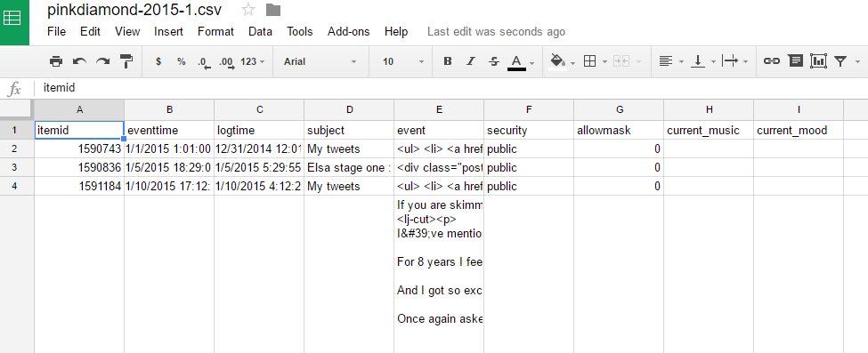Viewport: 868px width, 353px height.
Task: Toggle italic formatting
Action: (x=471, y=61)
